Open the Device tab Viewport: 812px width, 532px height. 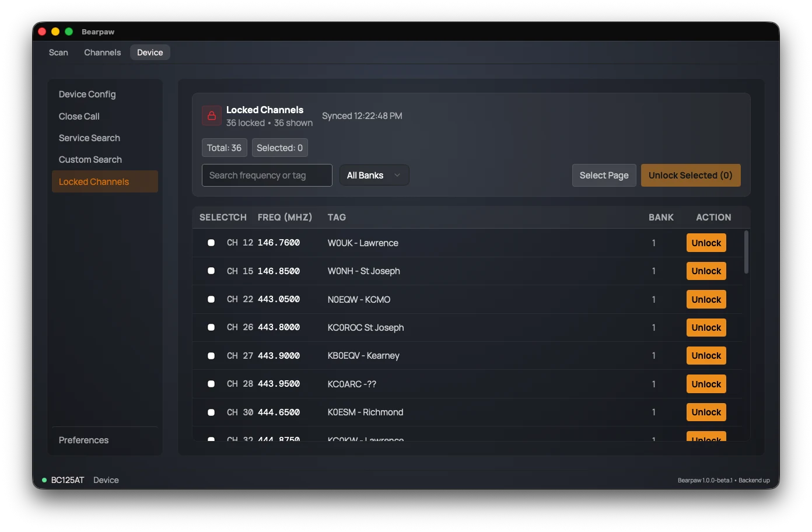pyautogui.click(x=150, y=52)
